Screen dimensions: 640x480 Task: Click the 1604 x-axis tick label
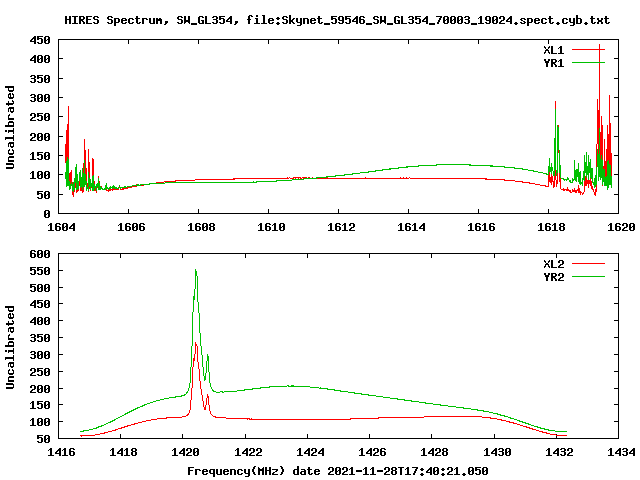61,227
